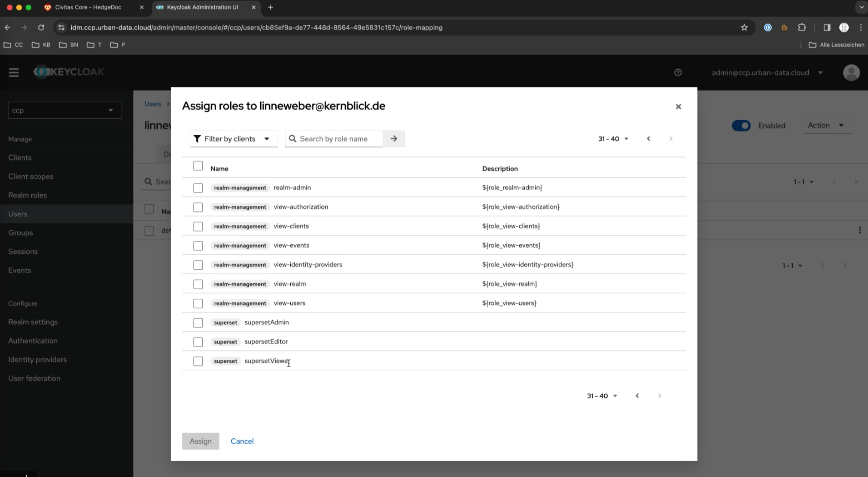Expand the admin@ccp.urban-data.cloud account menu
This screenshot has width=868, height=477.
(x=767, y=73)
